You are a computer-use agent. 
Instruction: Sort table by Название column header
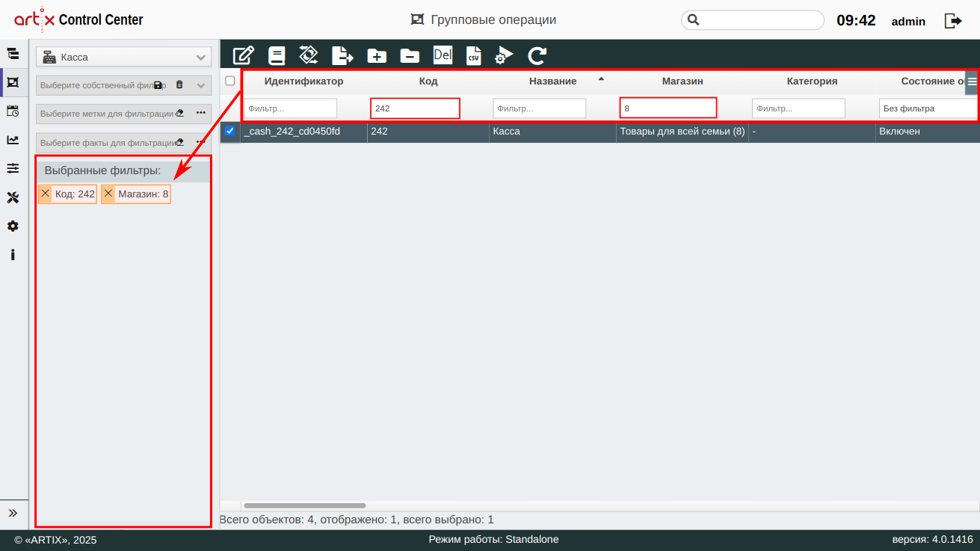pos(552,81)
